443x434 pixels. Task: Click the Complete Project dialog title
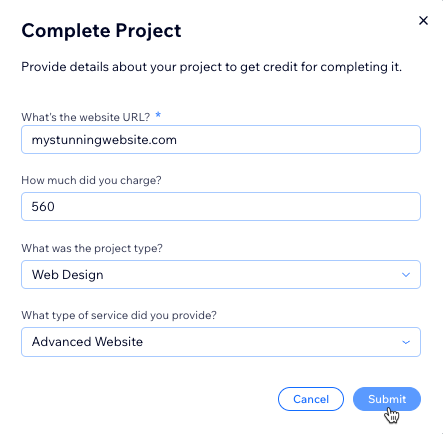click(x=101, y=31)
